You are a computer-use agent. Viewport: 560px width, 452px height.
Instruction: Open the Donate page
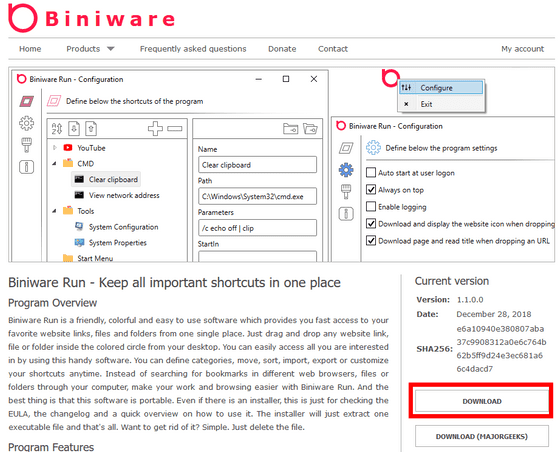(x=282, y=49)
